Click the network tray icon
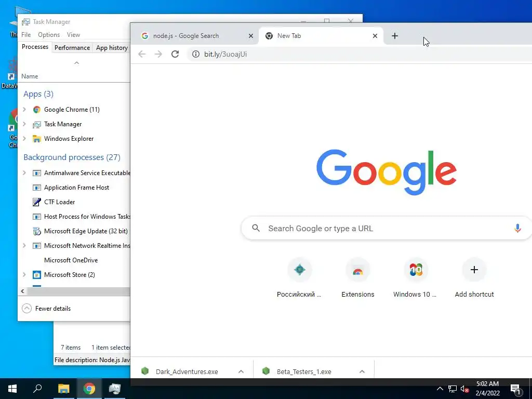This screenshot has width=532, height=399. click(453, 389)
